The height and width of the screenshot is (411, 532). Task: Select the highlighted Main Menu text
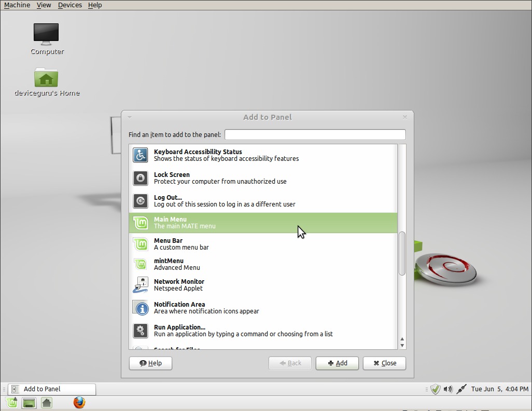click(x=185, y=223)
